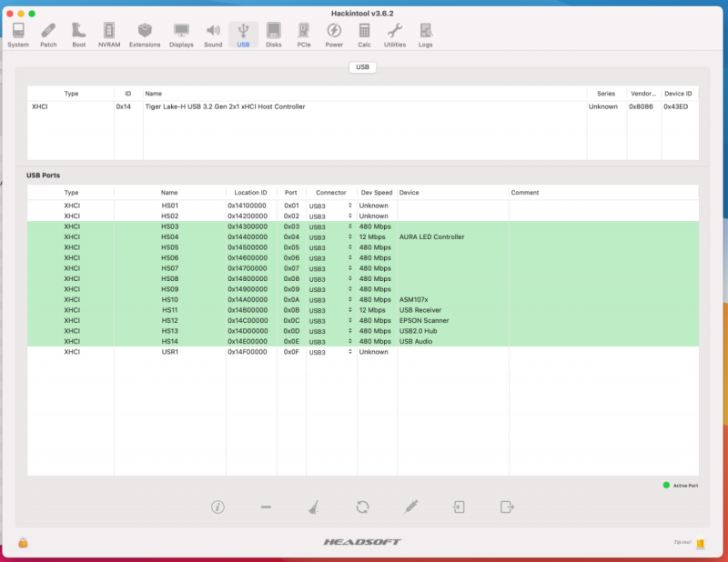Open the Extensions box icon
Screen dimensions: 728x562
(145, 35)
